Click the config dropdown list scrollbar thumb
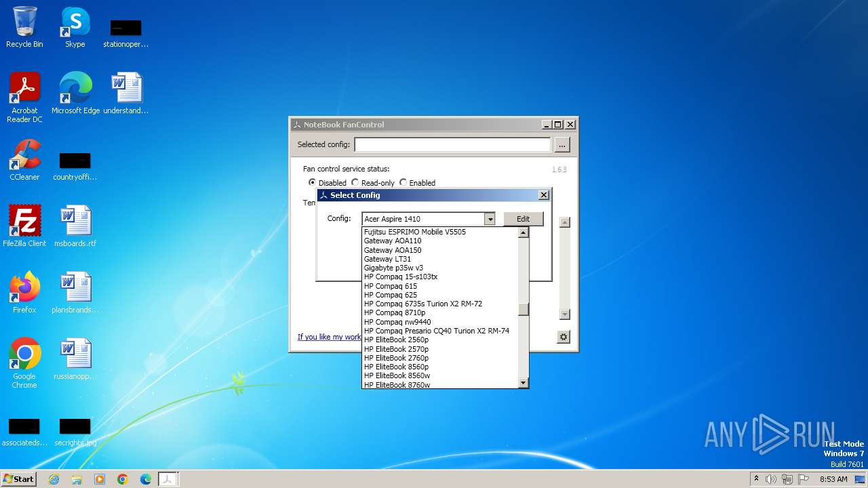868x488 pixels. 523,310
